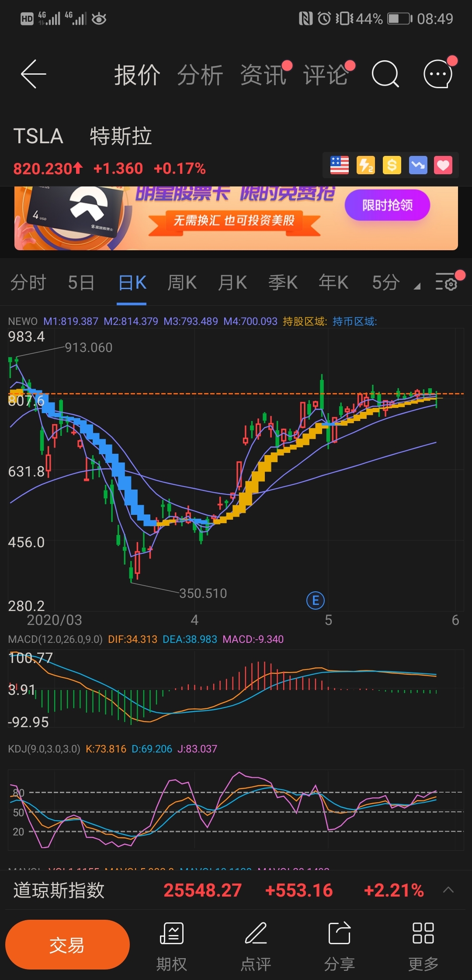
Task: Select the 年K yearly candlestick tab
Action: pos(333,283)
